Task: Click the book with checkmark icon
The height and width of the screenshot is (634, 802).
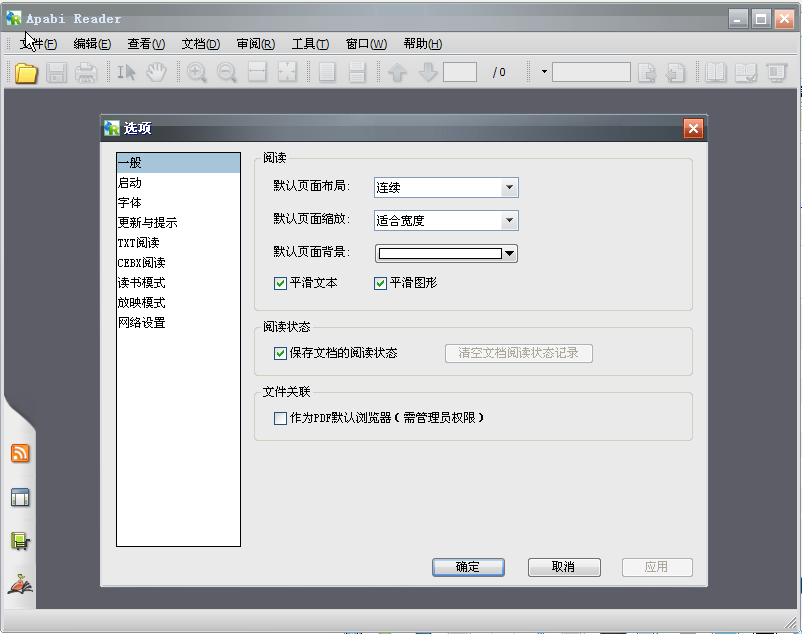Action: [746, 73]
